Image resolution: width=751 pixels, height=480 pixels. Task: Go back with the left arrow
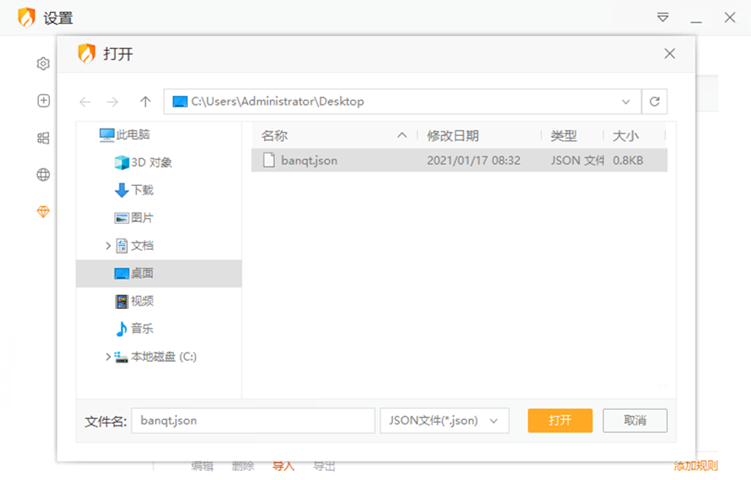(85, 102)
